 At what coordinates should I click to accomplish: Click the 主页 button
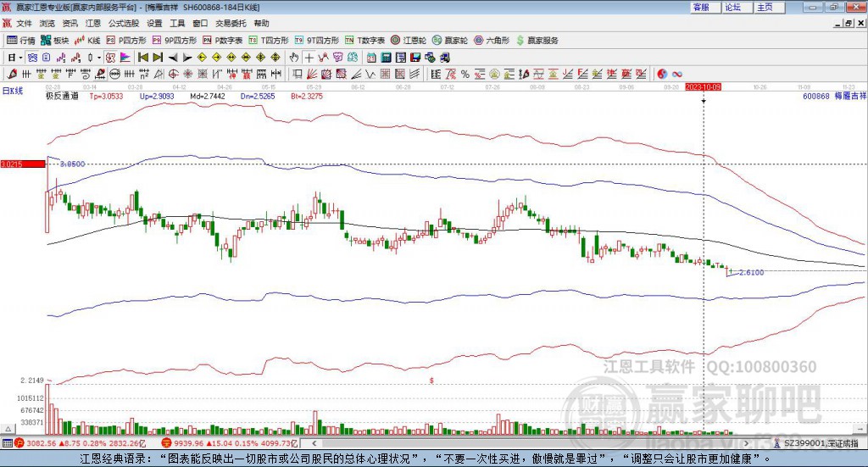pyautogui.click(x=770, y=7)
